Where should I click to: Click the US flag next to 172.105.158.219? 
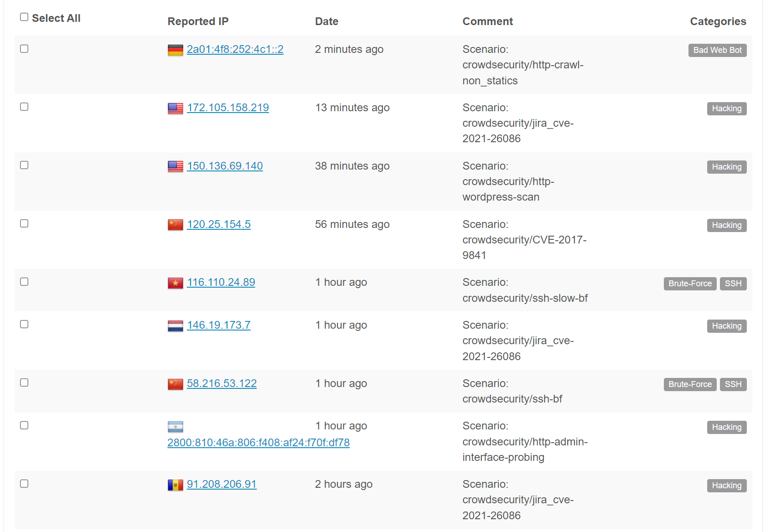(x=175, y=108)
